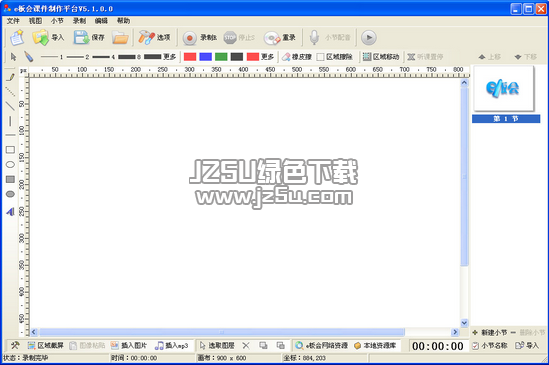The height and width of the screenshot is (365, 549).
Task: Click the vertical scrollbar down arrow
Action: (465, 323)
